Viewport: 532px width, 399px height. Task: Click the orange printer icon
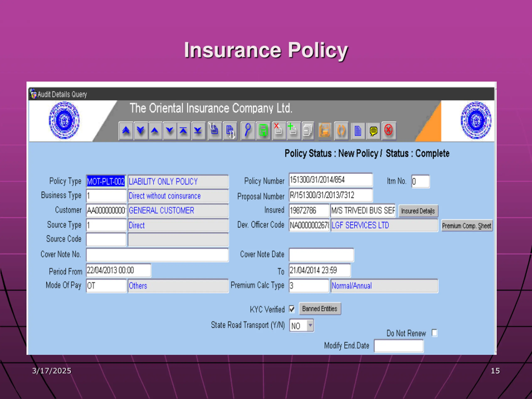point(324,131)
